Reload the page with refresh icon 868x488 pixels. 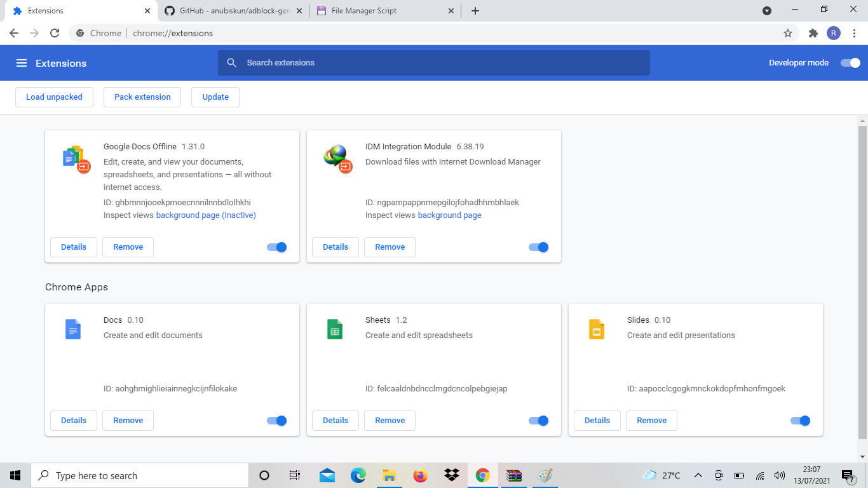point(55,33)
